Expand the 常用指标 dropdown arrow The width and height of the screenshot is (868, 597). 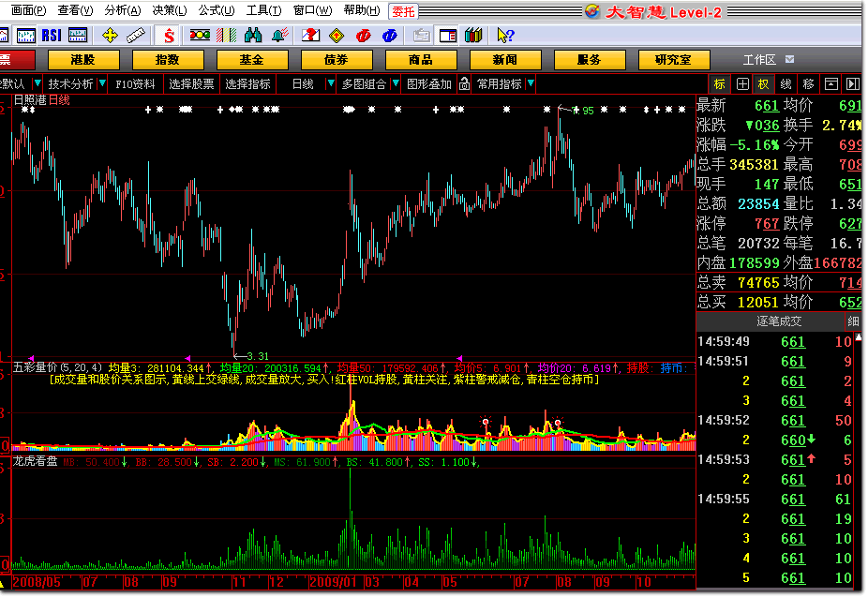coord(531,83)
